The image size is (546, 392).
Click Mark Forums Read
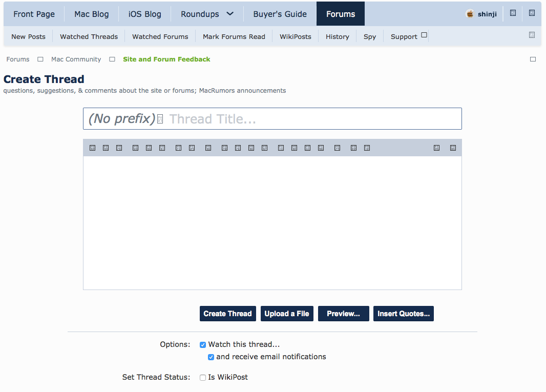[234, 36]
